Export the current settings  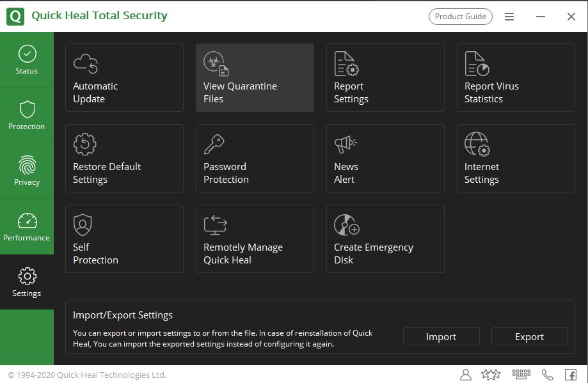529,336
